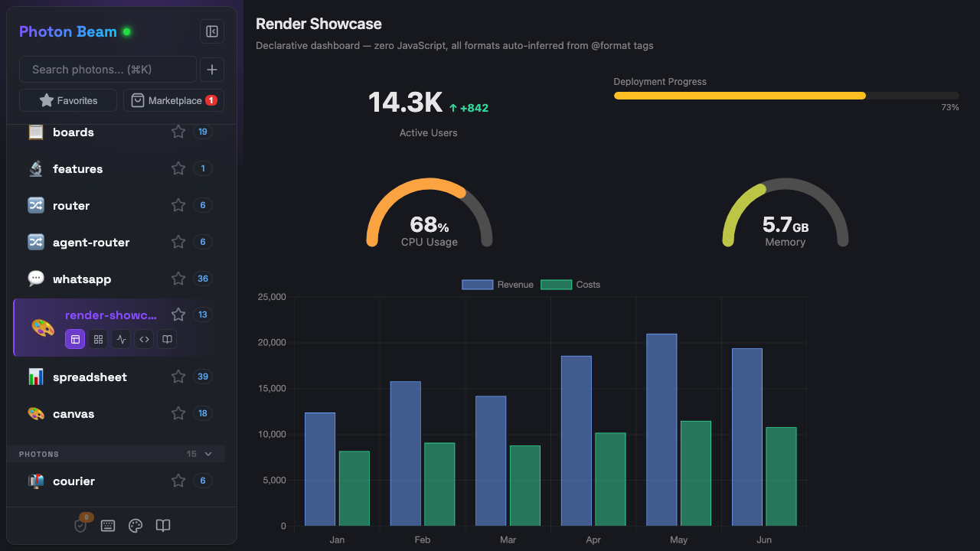Mark spreadsheet as a favorite

click(x=178, y=377)
